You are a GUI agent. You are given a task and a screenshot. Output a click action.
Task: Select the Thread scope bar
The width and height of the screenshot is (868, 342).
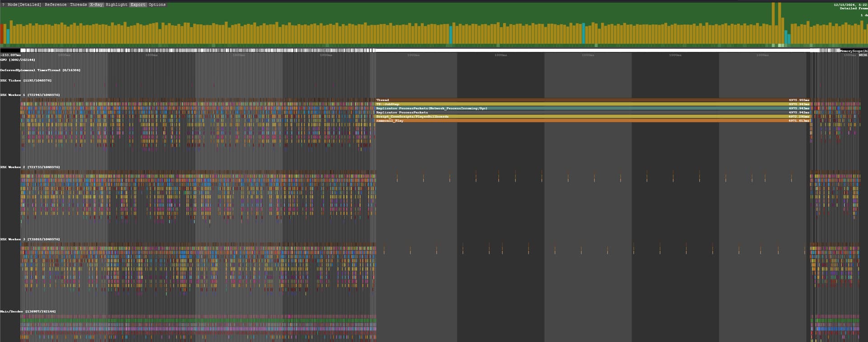[x=593, y=100]
